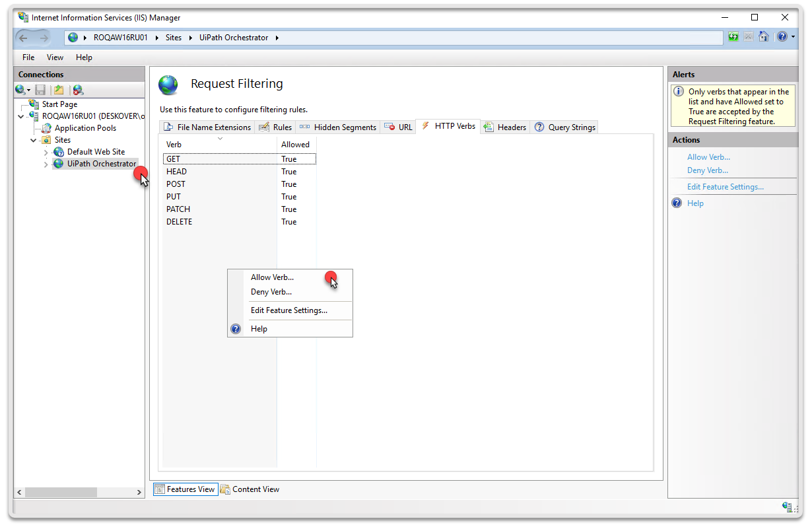
Task: Switch to the File Name Extensions tab
Action: [x=207, y=127]
